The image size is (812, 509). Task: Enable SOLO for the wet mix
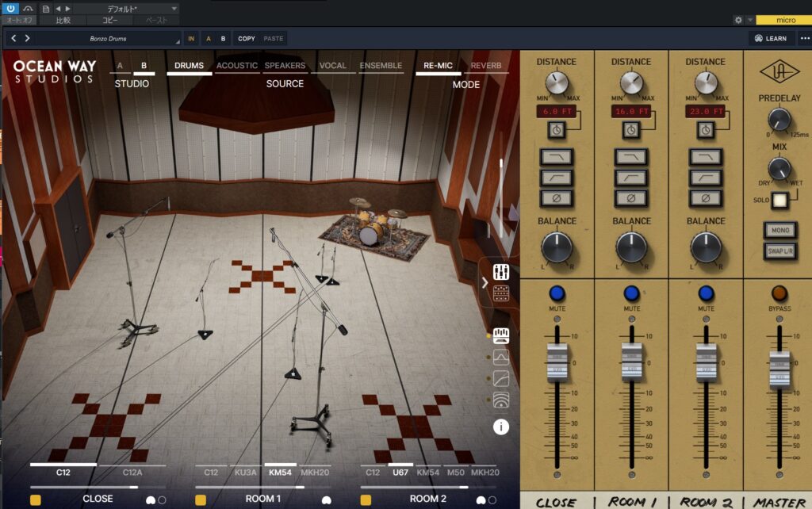point(779,200)
